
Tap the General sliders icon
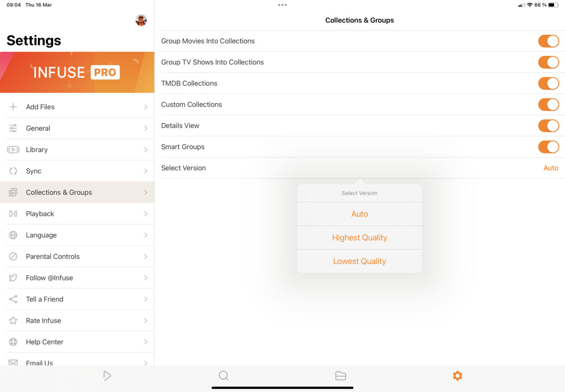pyautogui.click(x=13, y=128)
